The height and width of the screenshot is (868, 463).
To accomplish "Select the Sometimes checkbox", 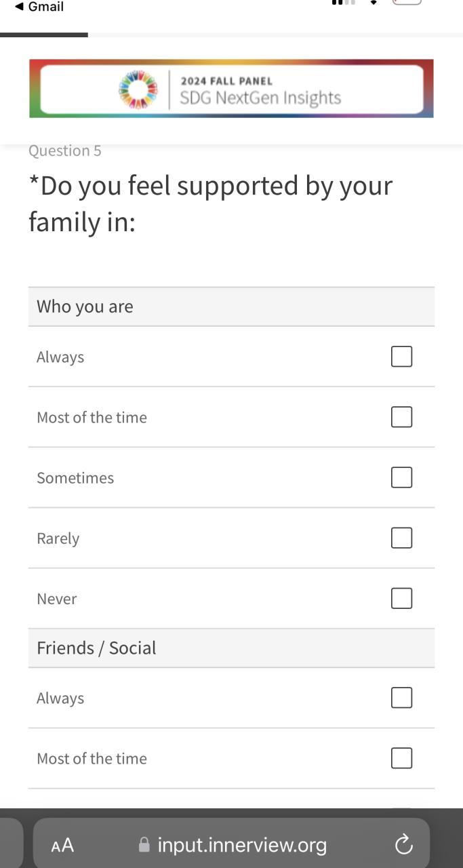I will (x=401, y=477).
